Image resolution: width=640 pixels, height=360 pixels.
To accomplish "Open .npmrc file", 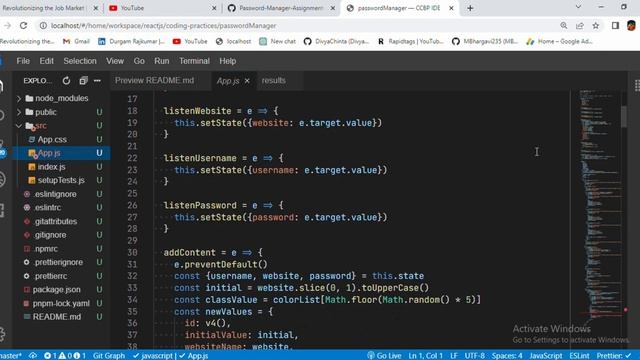I will coord(45,249).
